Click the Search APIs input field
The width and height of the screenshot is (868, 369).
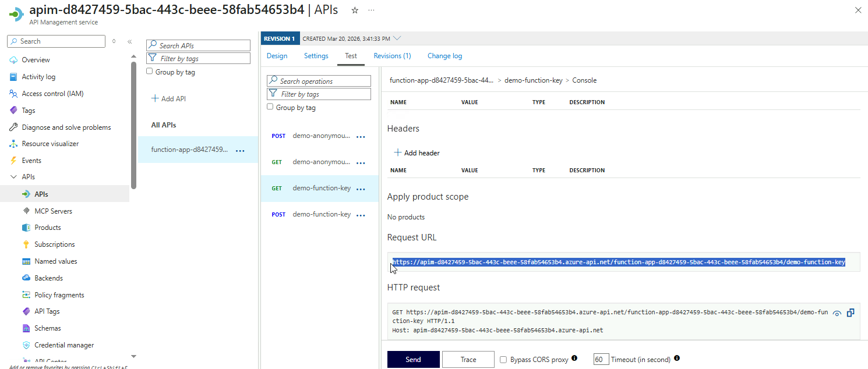198,45
